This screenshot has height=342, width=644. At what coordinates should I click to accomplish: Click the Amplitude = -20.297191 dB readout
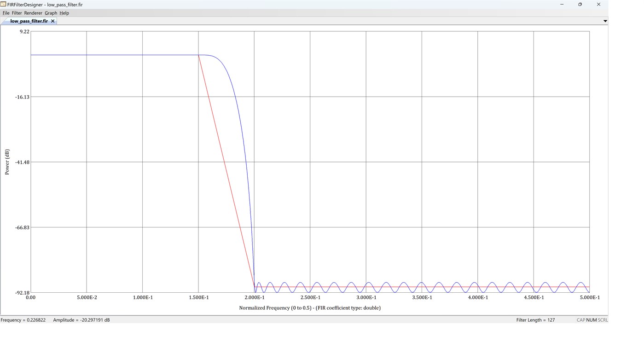click(x=81, y=320)
